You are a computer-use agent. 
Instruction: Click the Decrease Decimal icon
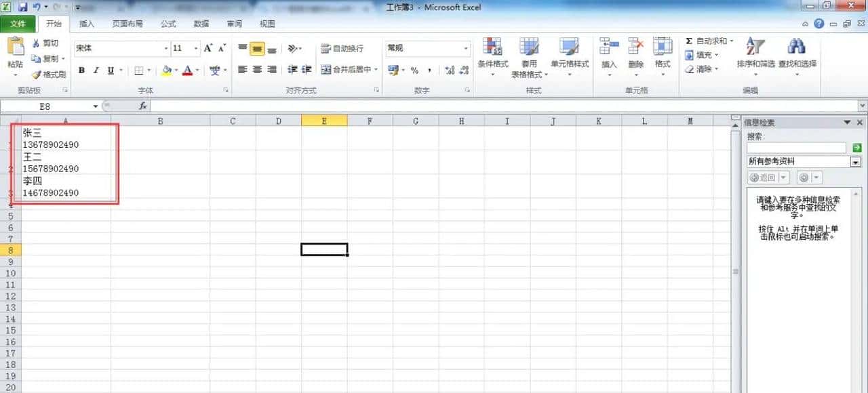click(465, 70)
